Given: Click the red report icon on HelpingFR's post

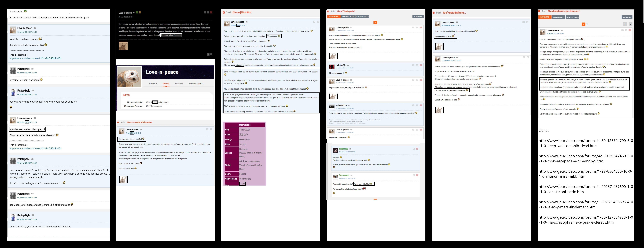Looking at the screenshot, I should pyautogui.click(x=421, y=65).
